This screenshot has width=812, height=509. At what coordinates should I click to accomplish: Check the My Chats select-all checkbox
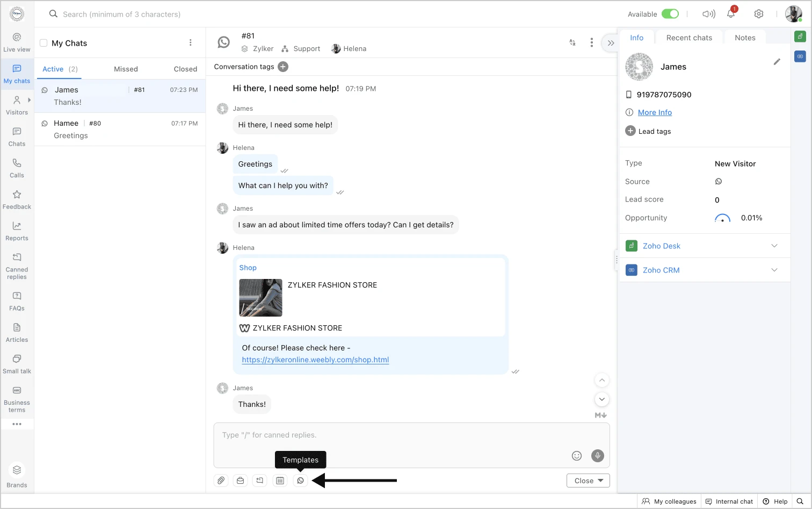(44, 43)
